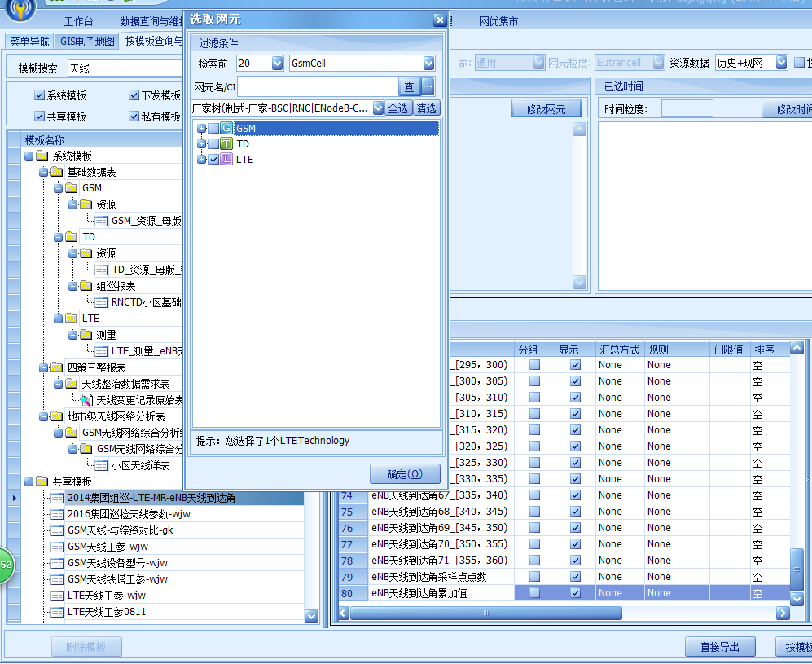Click the GSM technology icon in dialog tree
This screenshot has height=664, width=812.
[x=226, y=128]
